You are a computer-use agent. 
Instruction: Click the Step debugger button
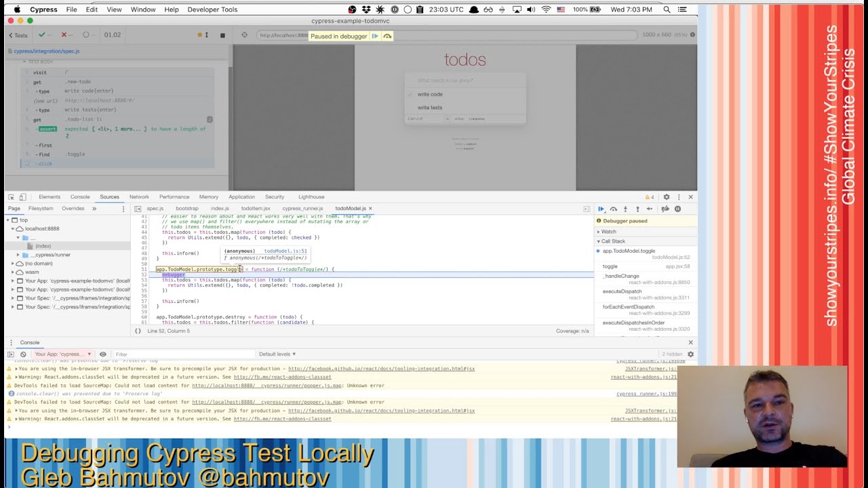(x=650, y=209)
